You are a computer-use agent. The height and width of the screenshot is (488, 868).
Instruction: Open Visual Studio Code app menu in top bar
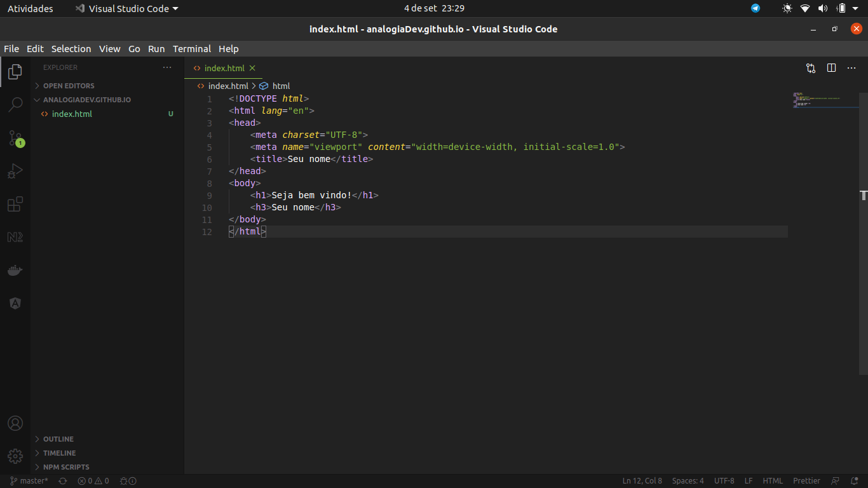point(126,8)
